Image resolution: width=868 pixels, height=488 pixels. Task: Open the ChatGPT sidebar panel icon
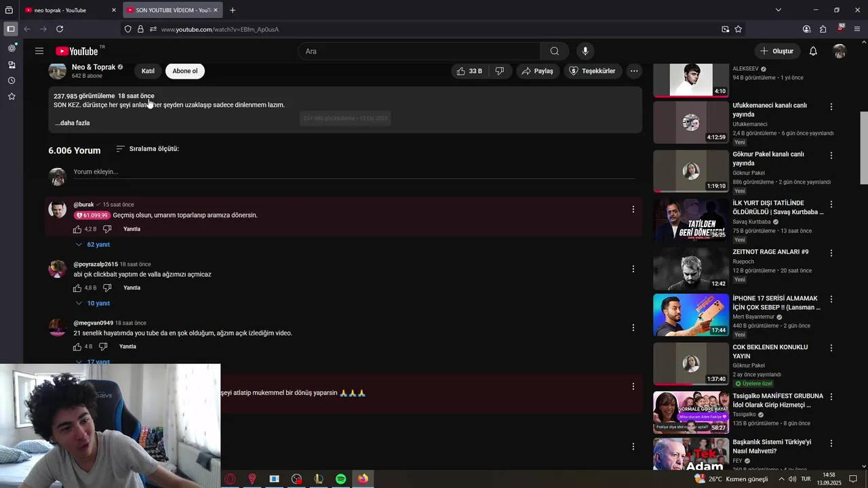click(x=12, y=48)
